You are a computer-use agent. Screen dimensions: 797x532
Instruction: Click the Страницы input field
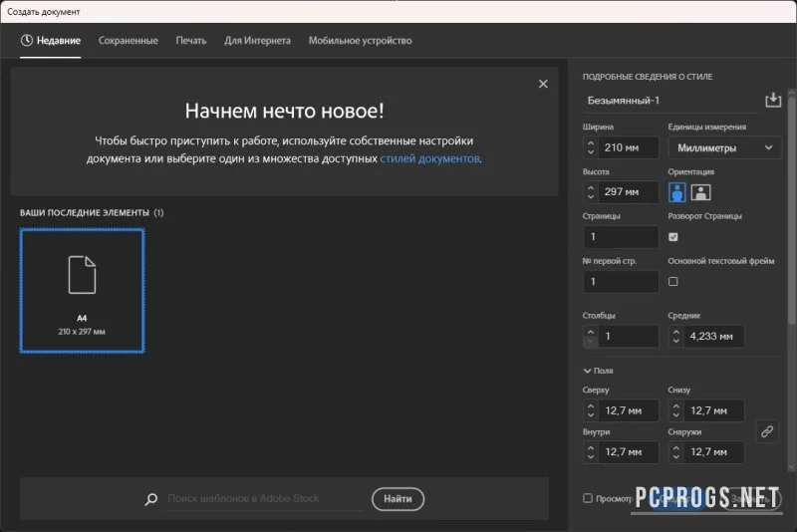click(x=621, y=237)
